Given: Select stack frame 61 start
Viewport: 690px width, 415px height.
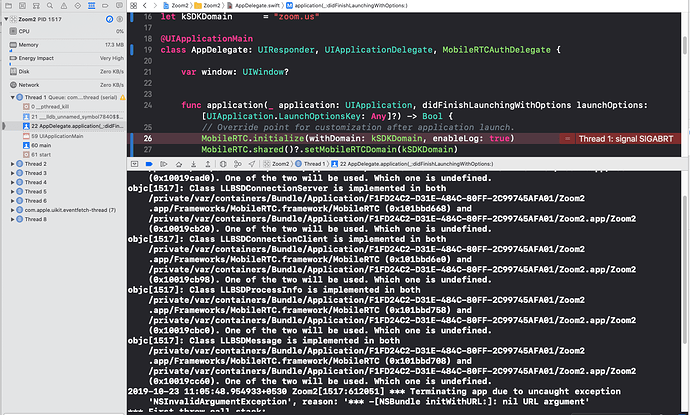Looking at the screenshot, I should click(64, 154).
